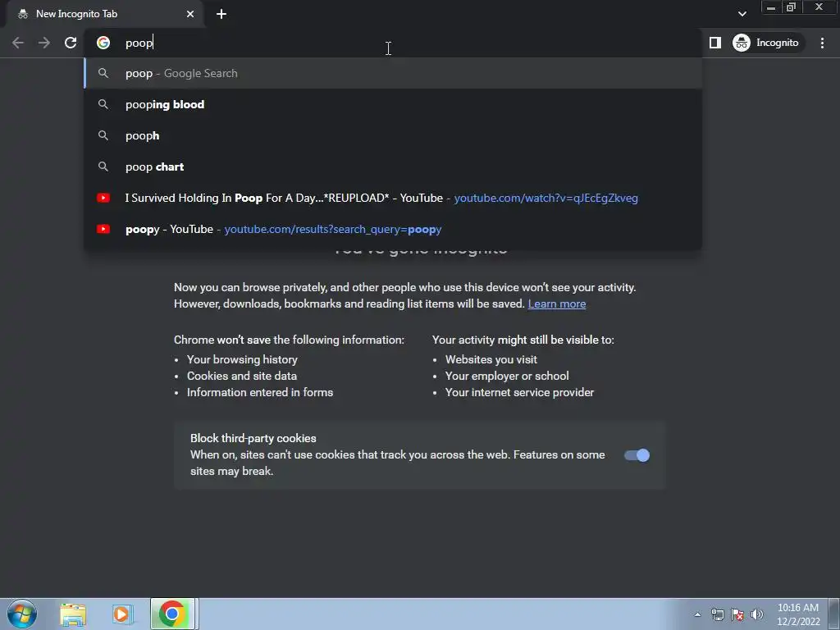
Task: Show hidden tray icons arrow
Action: pos(697,614)
